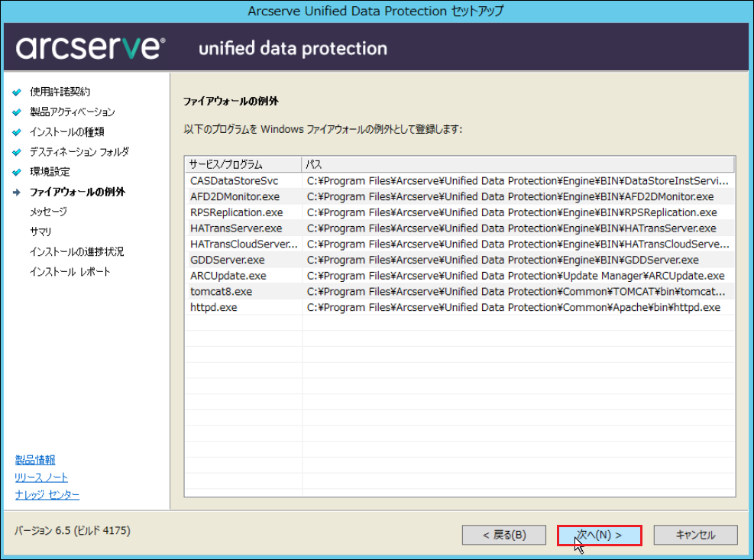Click the checkmark icon beside 製品アクティベーション
The width and height of the screenshot is (754, 560).
(17, 112)
